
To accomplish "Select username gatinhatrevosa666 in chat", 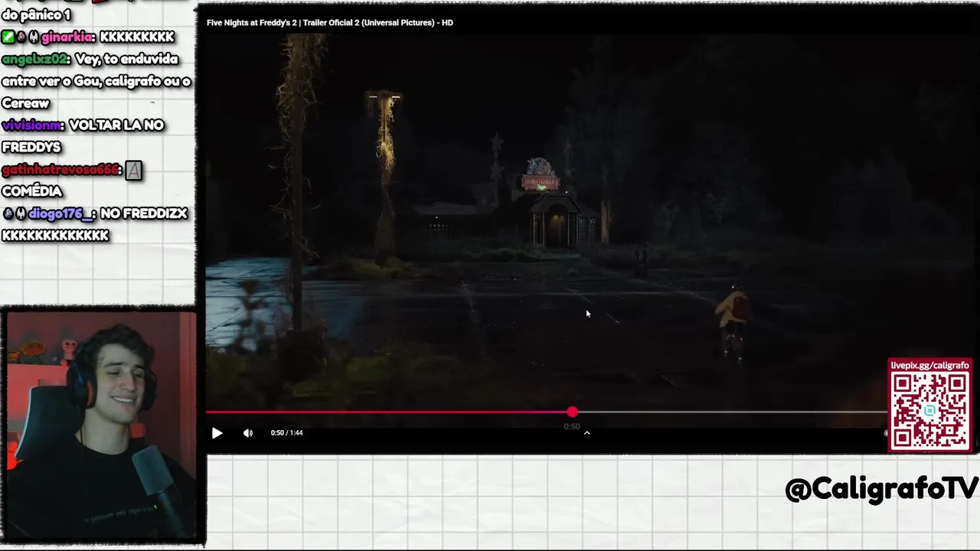I will pos(60,169).
